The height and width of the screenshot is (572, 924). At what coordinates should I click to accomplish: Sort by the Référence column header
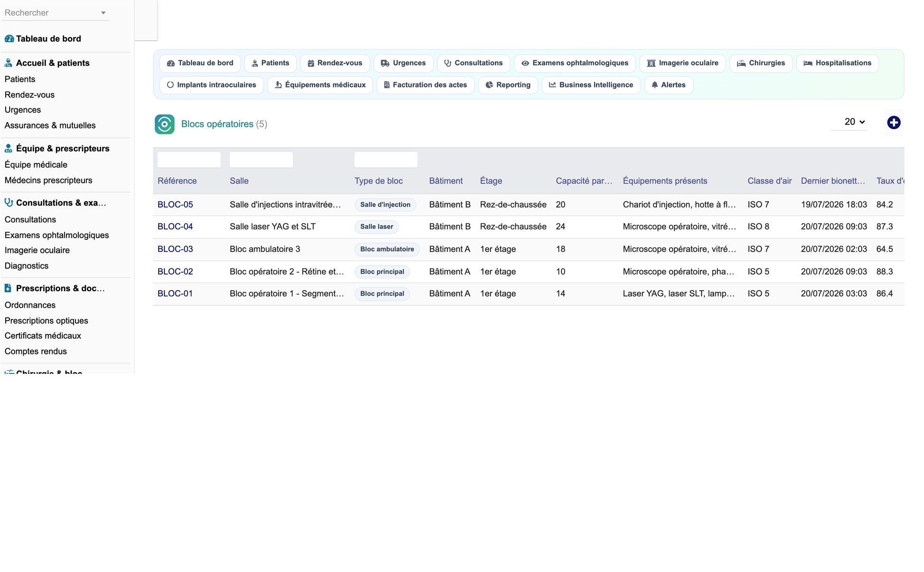coord(177,181)
